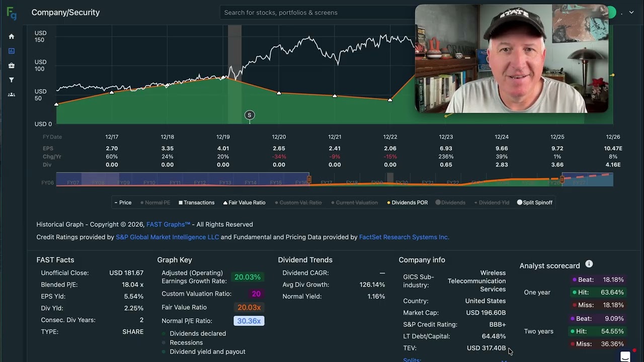This screenshot has height=362, width=644.
Task: Toggle the Dividends POR legend item
Action: (x=408, y=203)
